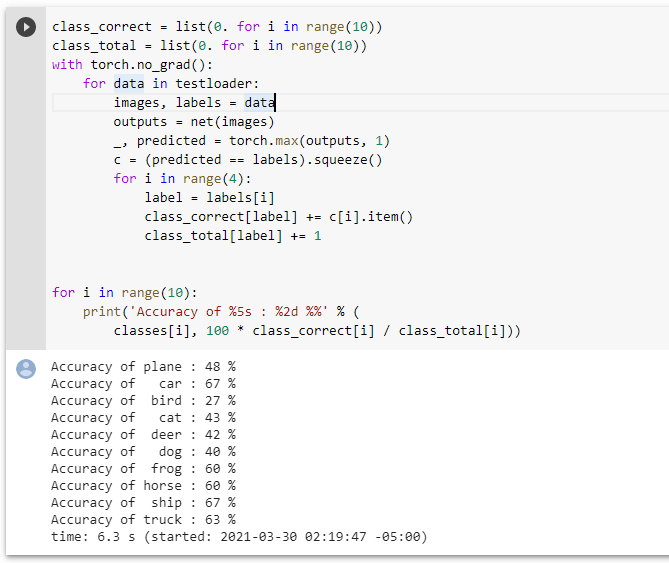
Task: Click 'for i in range(4):' line
Action: pos(182,179)
